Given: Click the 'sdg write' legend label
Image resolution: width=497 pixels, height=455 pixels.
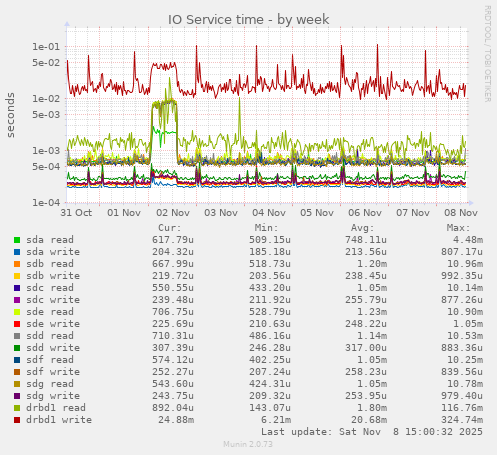Looking at the screenshot, I should coord(53,396).
